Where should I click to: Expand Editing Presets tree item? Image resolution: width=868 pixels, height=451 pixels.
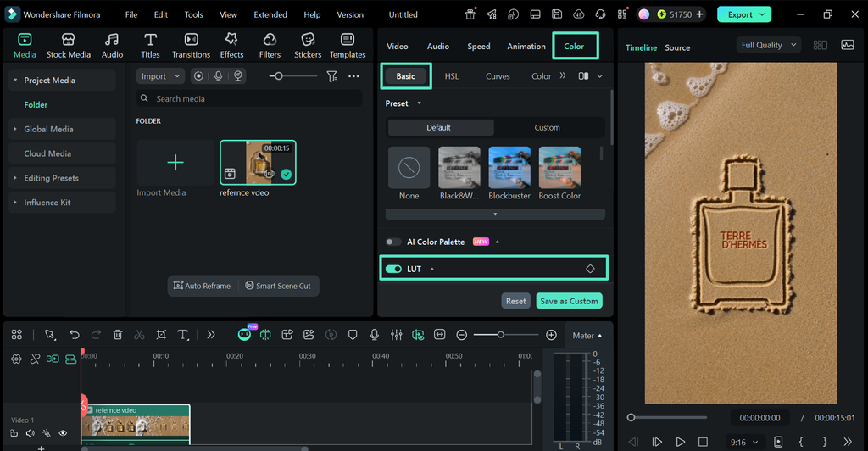coord(15,178)
